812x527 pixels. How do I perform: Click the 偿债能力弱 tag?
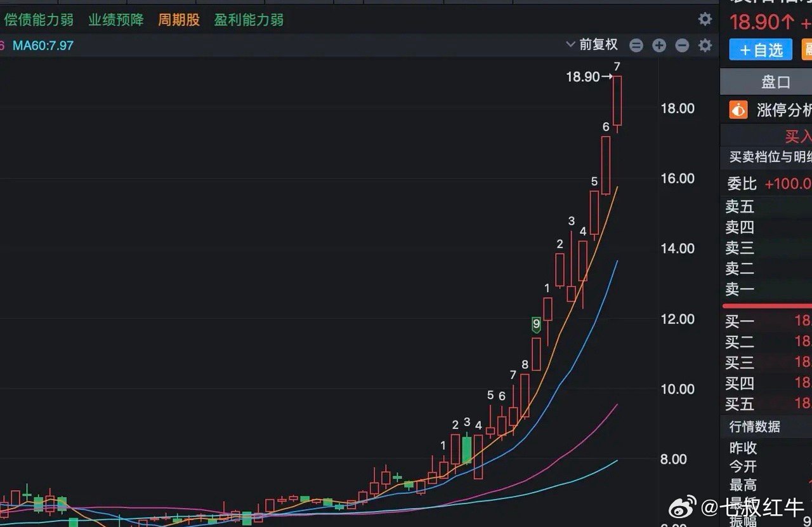point(38,20)
